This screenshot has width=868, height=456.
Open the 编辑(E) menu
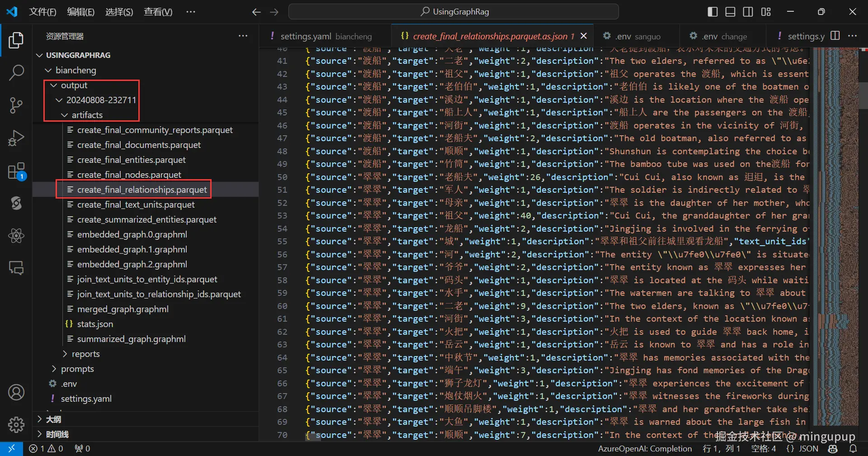point(81,12)
